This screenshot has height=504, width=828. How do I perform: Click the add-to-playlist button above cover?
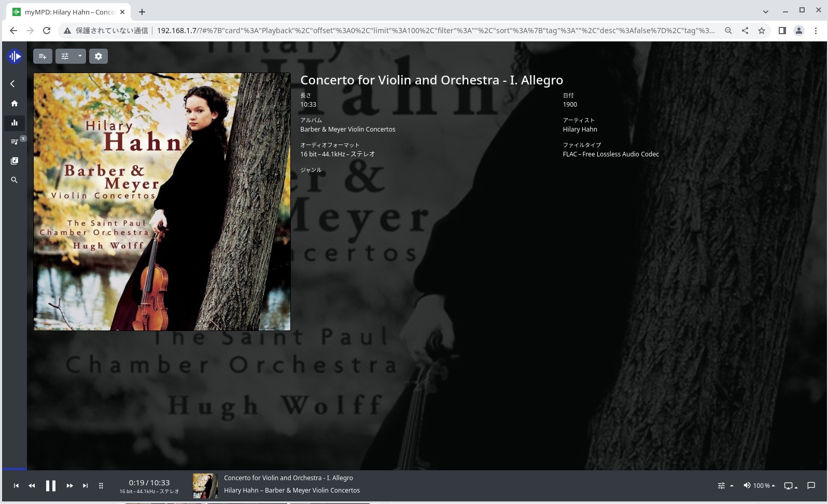click(x=43, y=56)
